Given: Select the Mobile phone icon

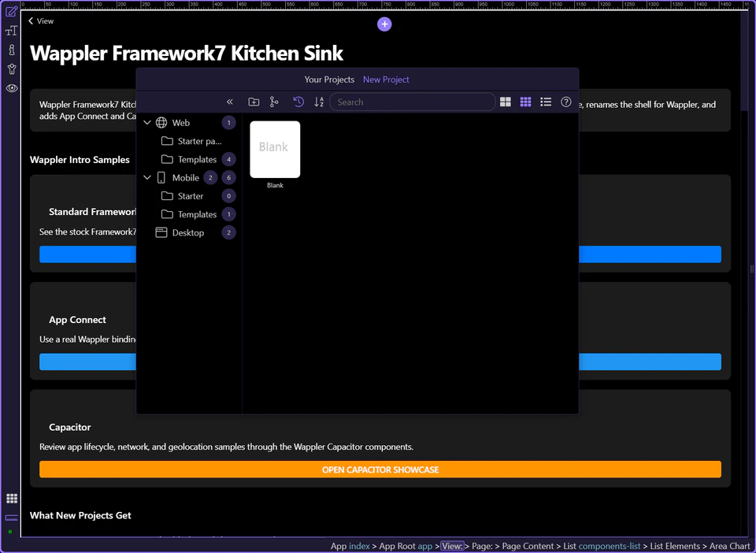Looking at the screenshot, I should [161, 177].
